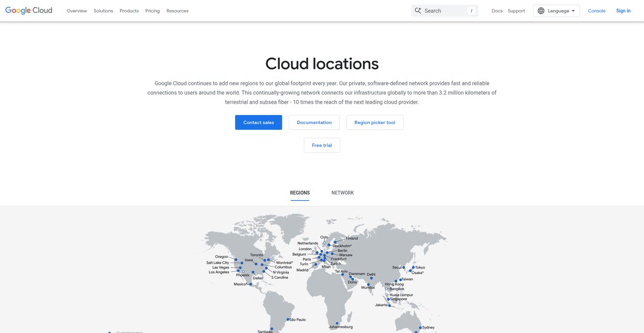Click the Tokyo region dot
The height and width of the screenshot is (333, 644).
pyautogui.click(x=413, y=267)
